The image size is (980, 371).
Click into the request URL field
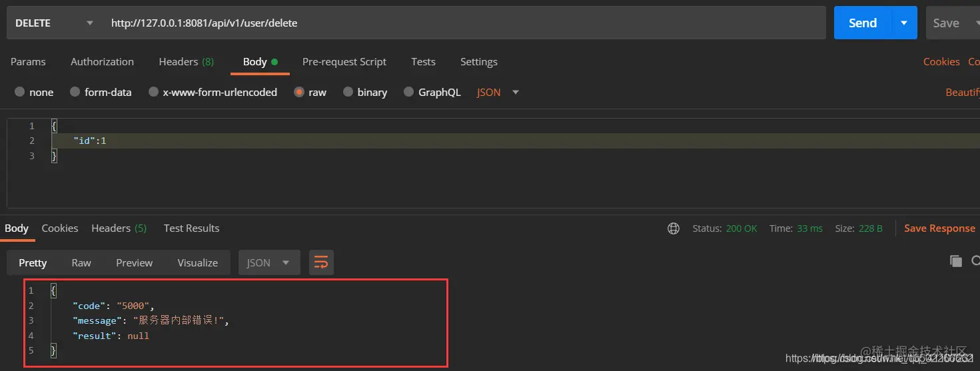click(464, 23)
